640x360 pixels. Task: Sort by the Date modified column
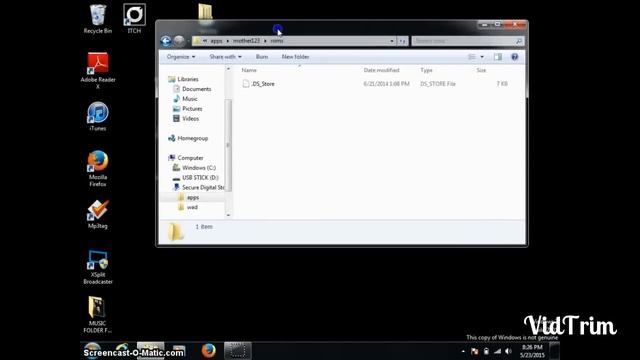point(381,70)
